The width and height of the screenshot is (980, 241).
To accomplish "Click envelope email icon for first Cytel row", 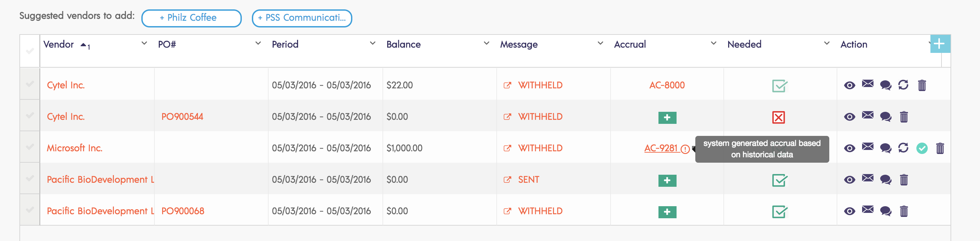I will [867, 84].
